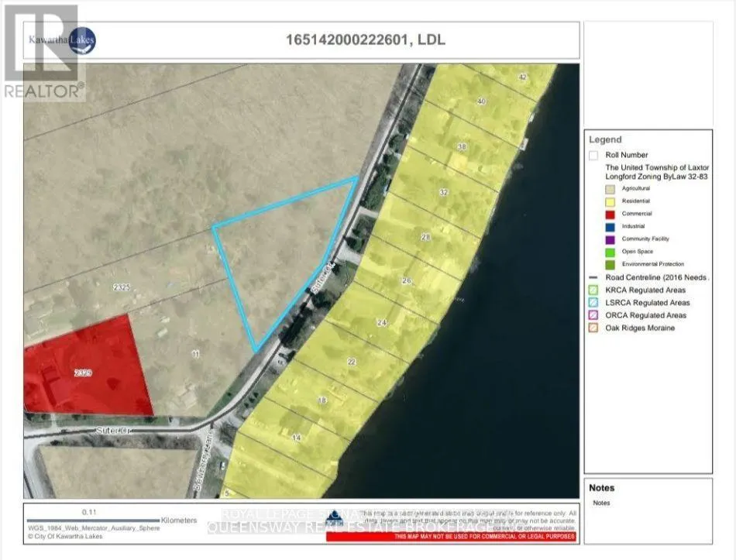This screenshot has width=736, height=560.
Task: Click the Oak Ridges Moraine hatch icon
Action: [593, 328]
